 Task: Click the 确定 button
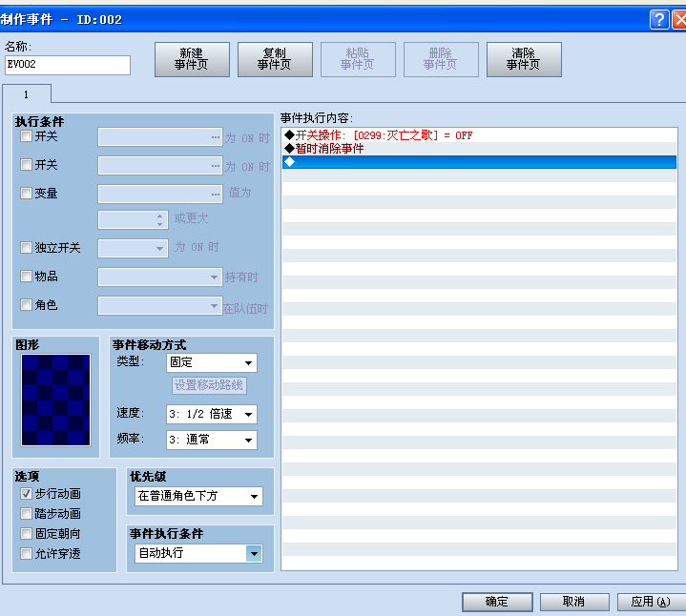pos(497,602)
